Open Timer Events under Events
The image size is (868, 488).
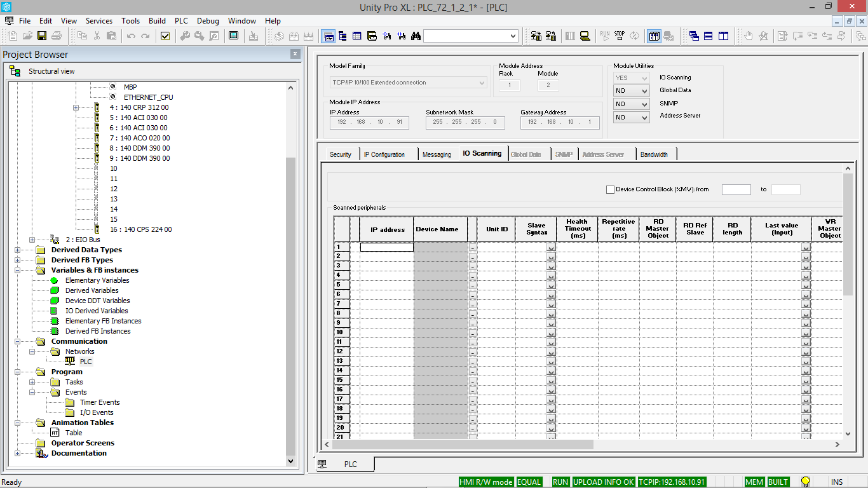pyautogui.click(x=99, y=402)
